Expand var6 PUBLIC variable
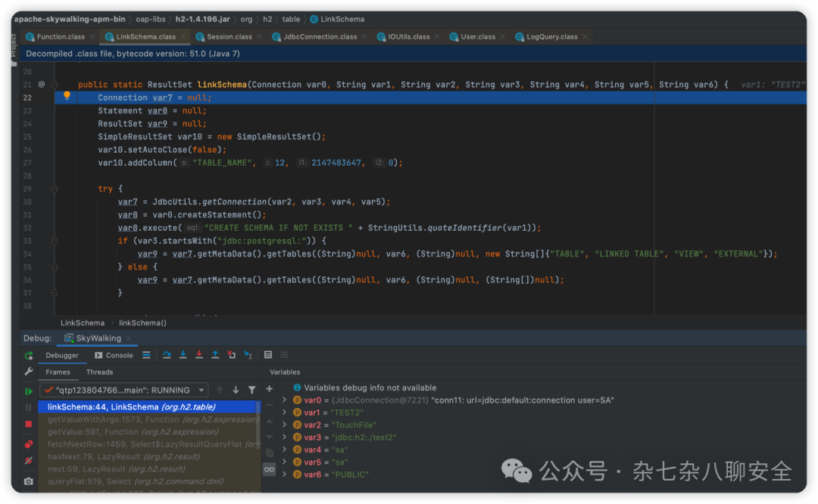 [x=284, y=474]
